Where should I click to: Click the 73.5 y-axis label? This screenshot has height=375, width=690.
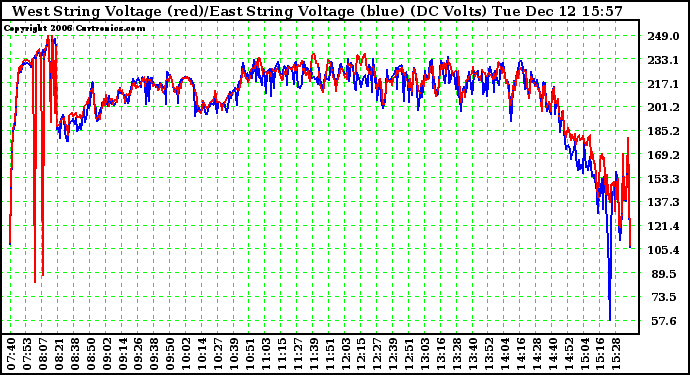[x=664, y=298]
